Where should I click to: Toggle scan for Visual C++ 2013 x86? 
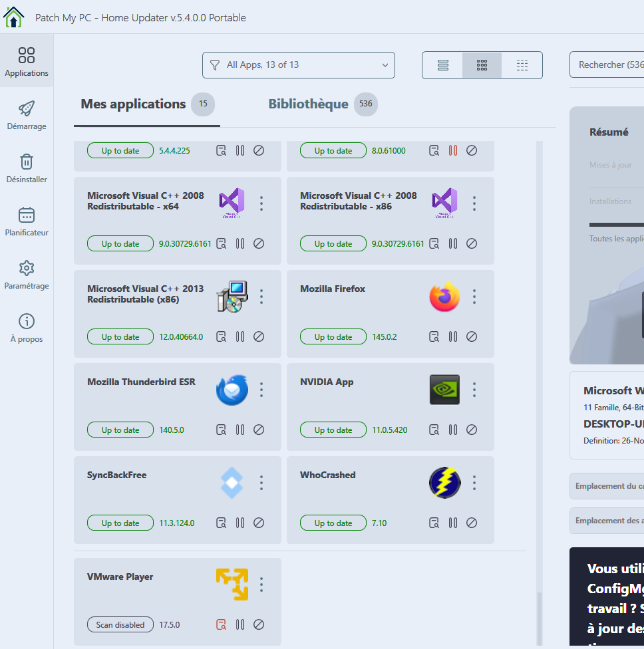coord(221,337)
